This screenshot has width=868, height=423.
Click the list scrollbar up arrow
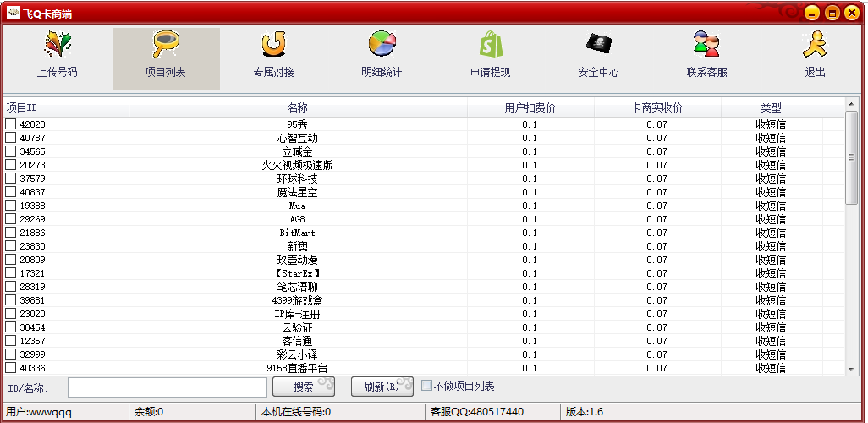852,104
